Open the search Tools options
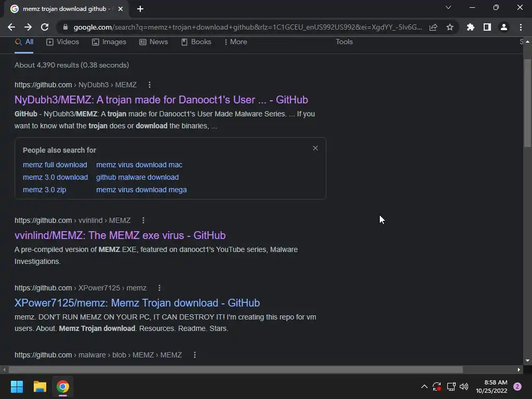Image resolution: width=532 pixels, height=399 pixels. (344, 42)
